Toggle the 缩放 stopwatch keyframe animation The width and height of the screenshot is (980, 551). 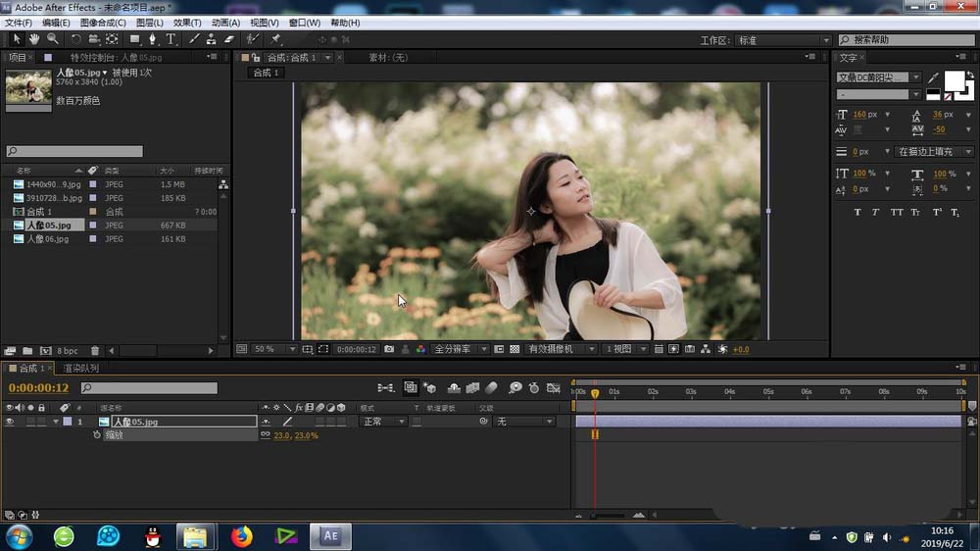click(x=96, y=434)
